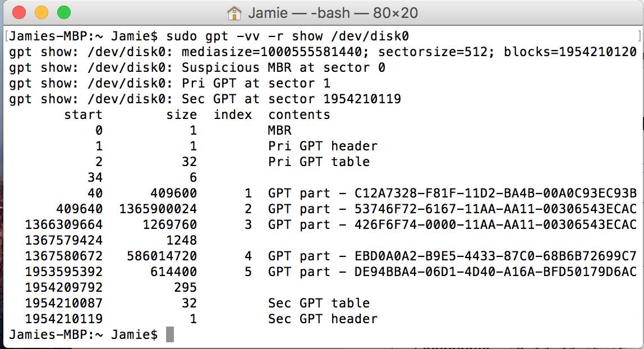This screenshot has height=349, width=644.
Task: Click the size value 1365900024
Action: (158, 209)
